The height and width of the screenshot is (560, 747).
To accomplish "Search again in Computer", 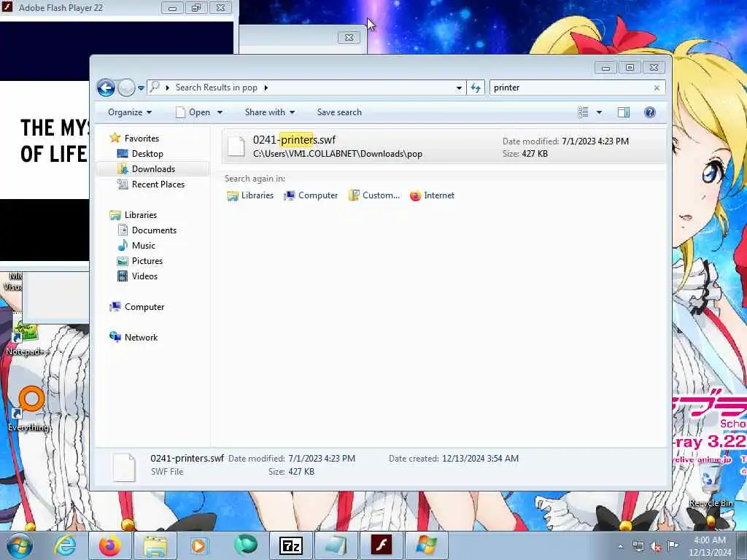I will click(311, 195).
